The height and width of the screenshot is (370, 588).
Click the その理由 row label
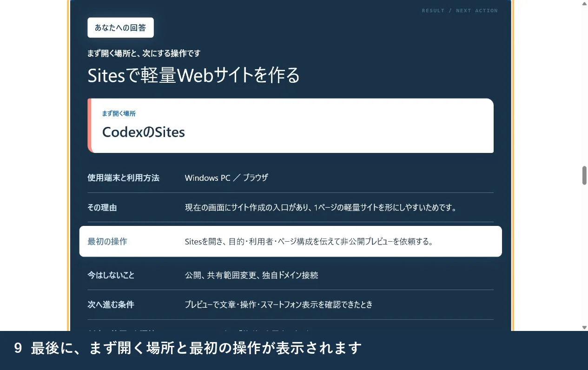102,207
